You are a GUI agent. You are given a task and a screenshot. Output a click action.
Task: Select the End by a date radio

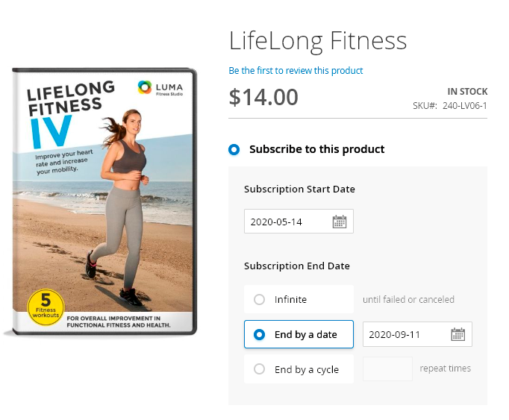pos(259,335)
